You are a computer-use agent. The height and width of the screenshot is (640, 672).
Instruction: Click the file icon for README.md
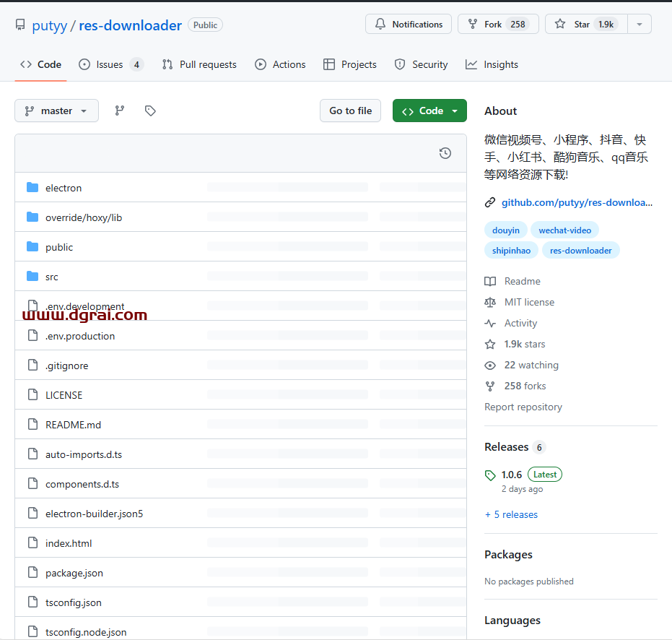(32, 424)
